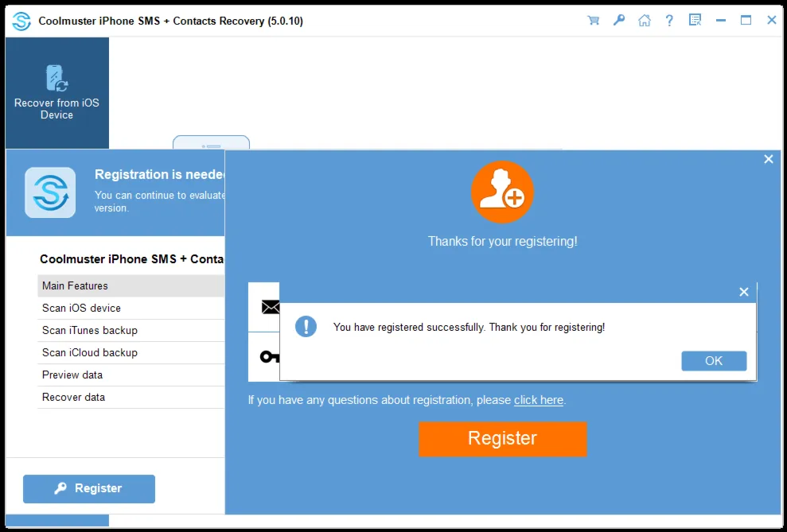The image size is (787, 532).
Task: Maximize the Coolmuster main window
Action: [x=746, y=21]
